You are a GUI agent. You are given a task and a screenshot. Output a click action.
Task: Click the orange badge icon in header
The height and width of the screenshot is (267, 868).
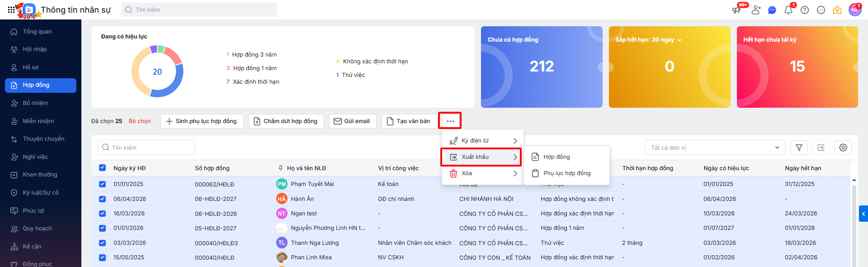(837, 10)
